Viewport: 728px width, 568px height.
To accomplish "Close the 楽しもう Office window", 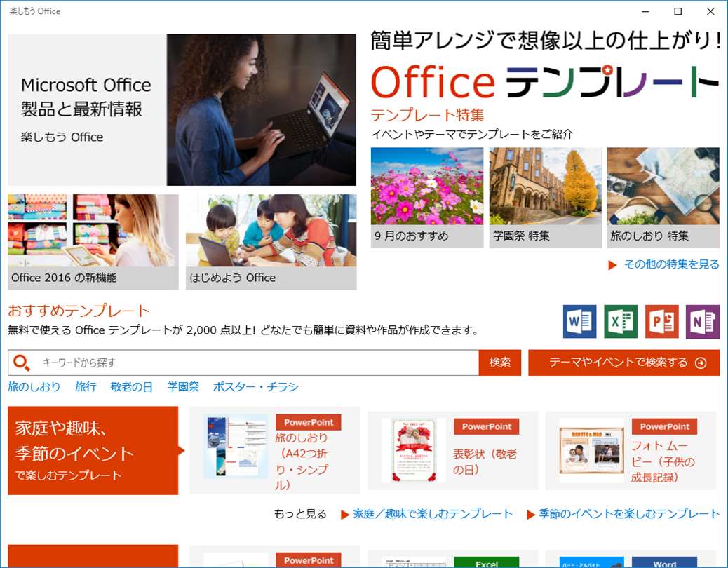I will click(710, 11).
